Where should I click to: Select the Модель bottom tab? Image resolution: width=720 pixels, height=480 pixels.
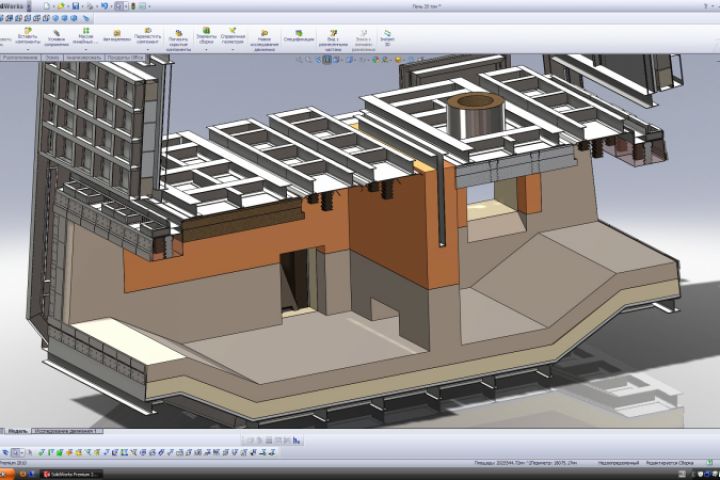coord(17,431)
